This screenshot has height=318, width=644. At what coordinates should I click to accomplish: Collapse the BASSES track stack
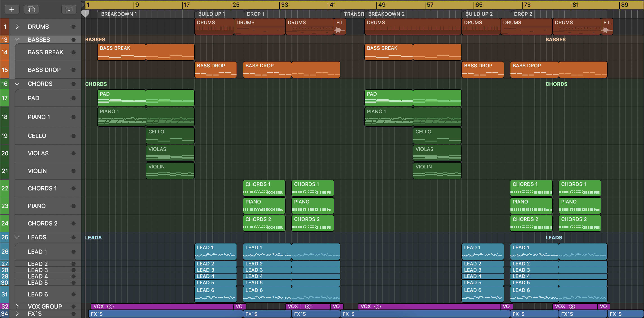click(17, 40)
